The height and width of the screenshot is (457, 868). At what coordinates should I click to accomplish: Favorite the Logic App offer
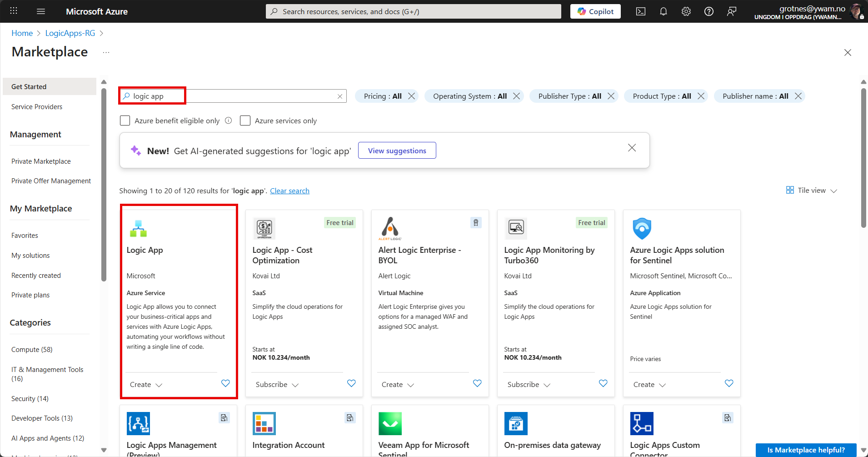tap(225, 383)
